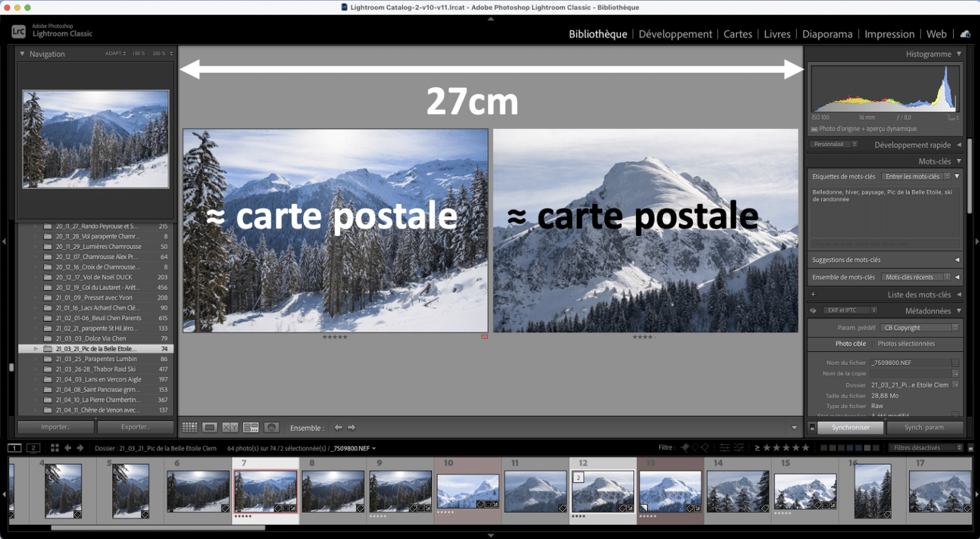The width and height of the screenshot is (980, 539).
Task: Switch to the Développement module
Action: [x=675, y=34]
